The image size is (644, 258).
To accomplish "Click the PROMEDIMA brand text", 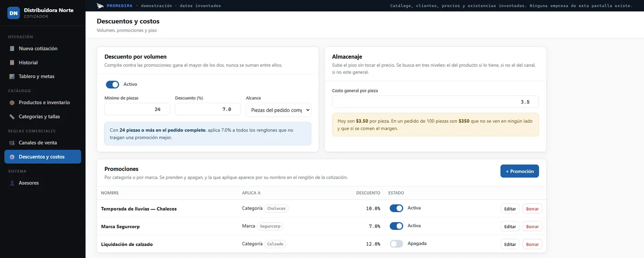I will click(x=119, y=6).
